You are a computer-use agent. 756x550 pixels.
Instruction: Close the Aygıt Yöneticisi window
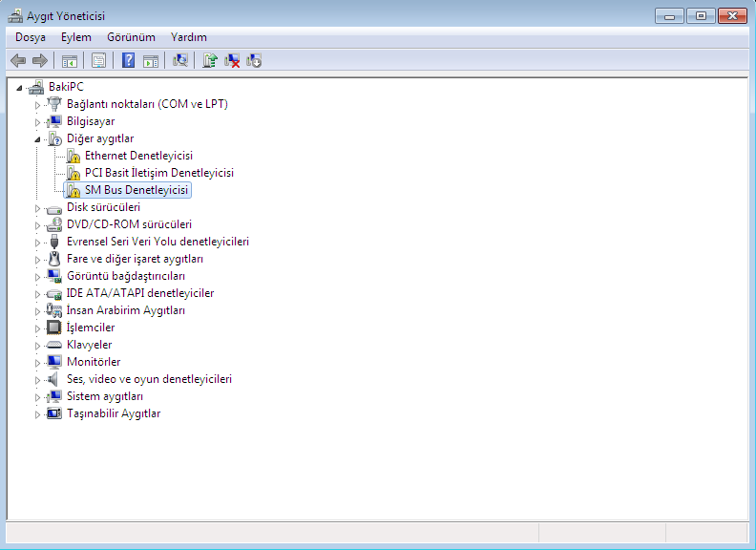click(x=732, y=16)
